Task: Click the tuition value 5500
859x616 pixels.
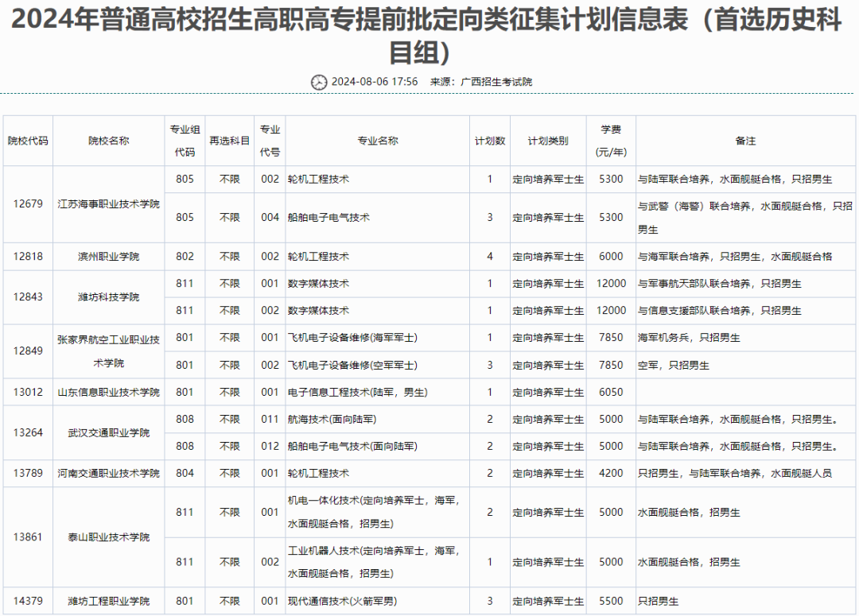Action: [611, 601]
